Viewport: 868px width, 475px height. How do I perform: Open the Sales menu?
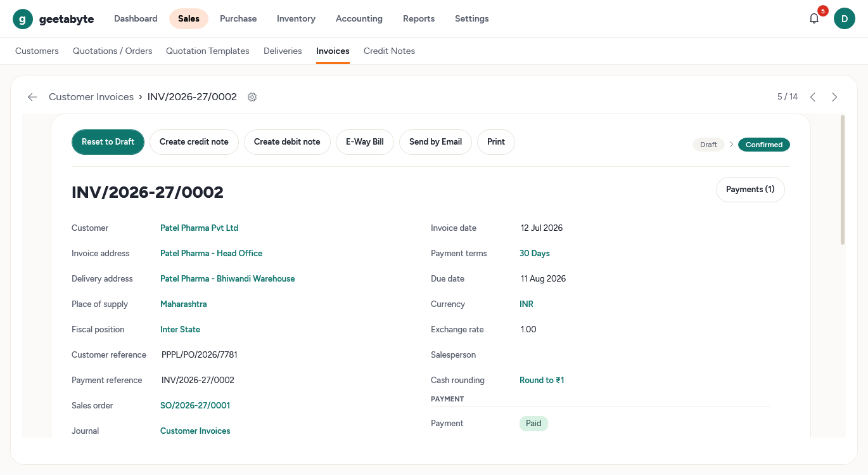189,19
